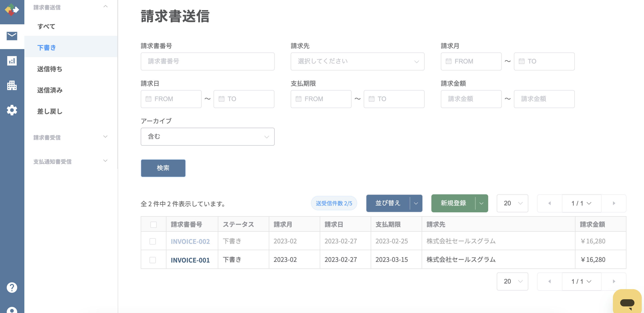Check the INVOICE-002 row checkbox
The width and height of the screenshot is (644, 313).
(152, 241)
